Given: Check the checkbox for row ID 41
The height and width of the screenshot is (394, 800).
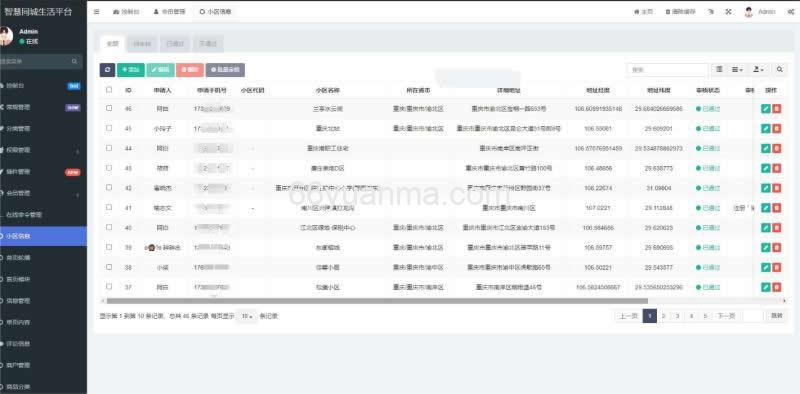Looking at the screenshot, I should 109,207.
